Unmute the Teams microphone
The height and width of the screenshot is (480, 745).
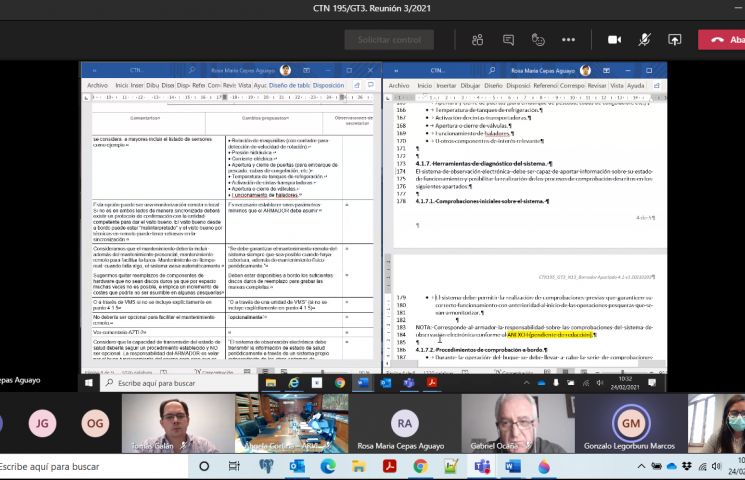644,40
